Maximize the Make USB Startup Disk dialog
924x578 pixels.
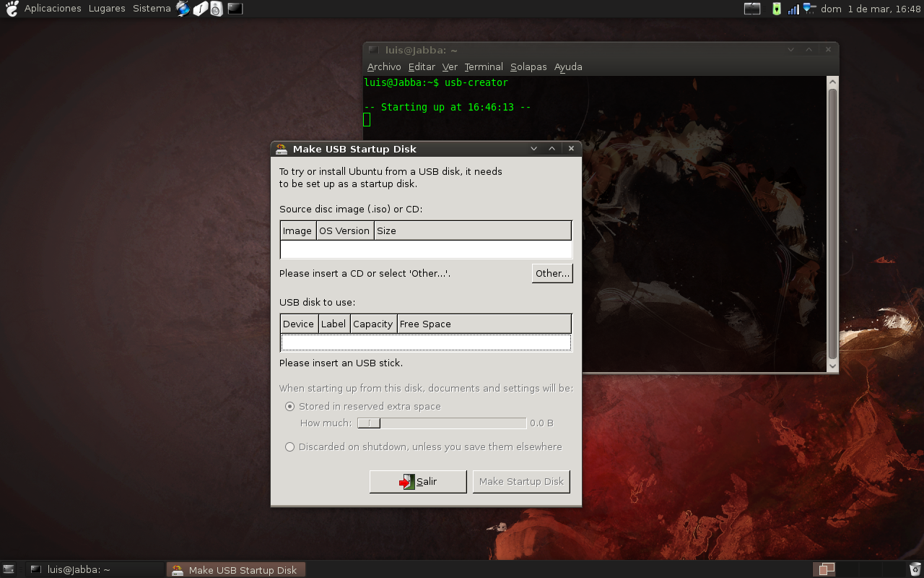click(x=552, y=149)
